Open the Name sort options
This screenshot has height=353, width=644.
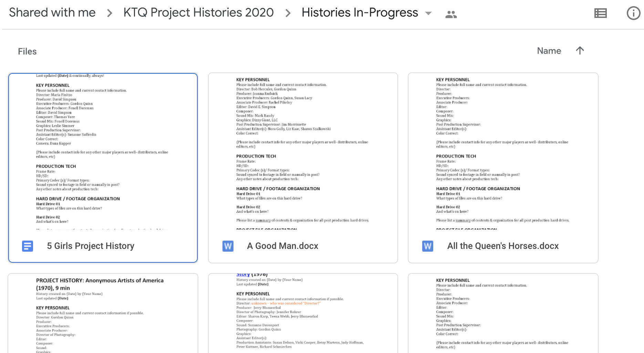tap(549, 51)
